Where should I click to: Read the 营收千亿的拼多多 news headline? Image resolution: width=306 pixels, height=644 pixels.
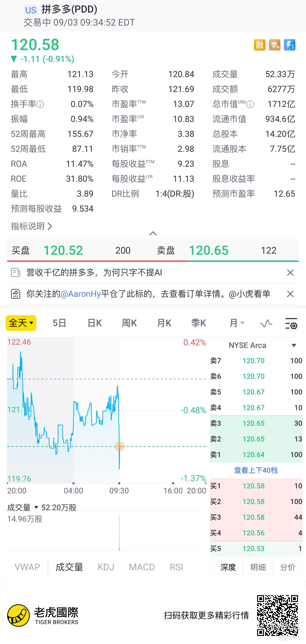coord(94,272)
